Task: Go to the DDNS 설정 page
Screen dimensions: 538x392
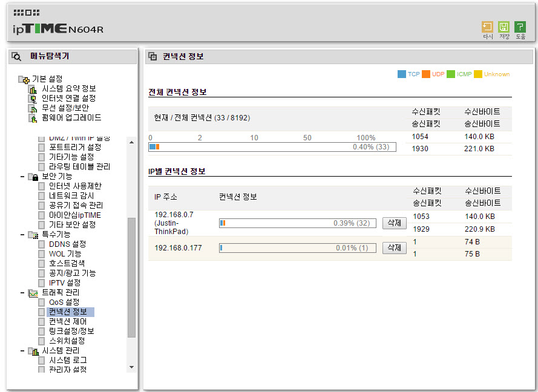Action: [68, 244]
